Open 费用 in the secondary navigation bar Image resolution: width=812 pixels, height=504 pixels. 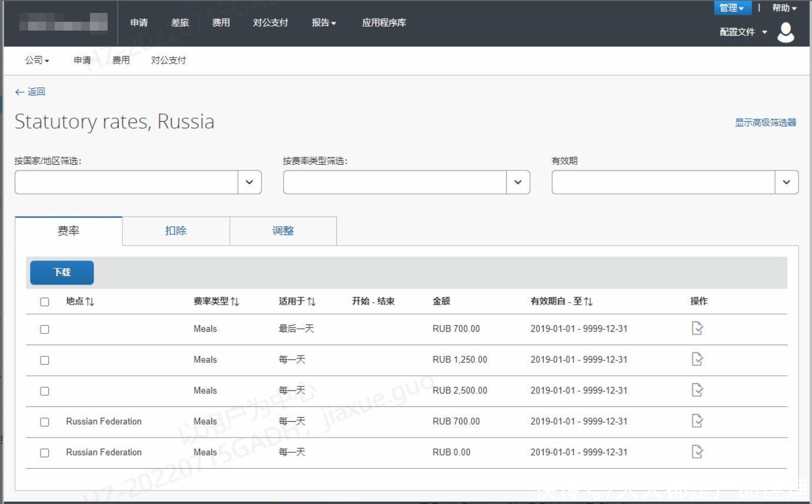(121, 61)
